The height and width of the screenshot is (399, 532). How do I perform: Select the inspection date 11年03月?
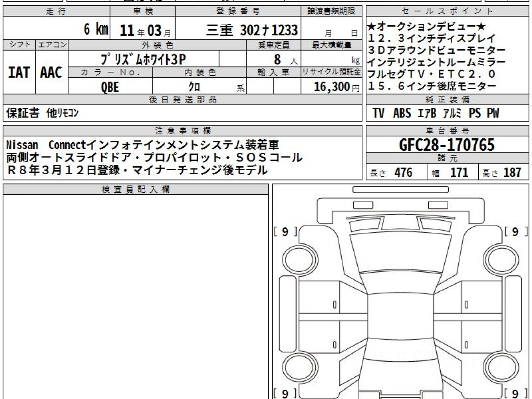[145, 31]
